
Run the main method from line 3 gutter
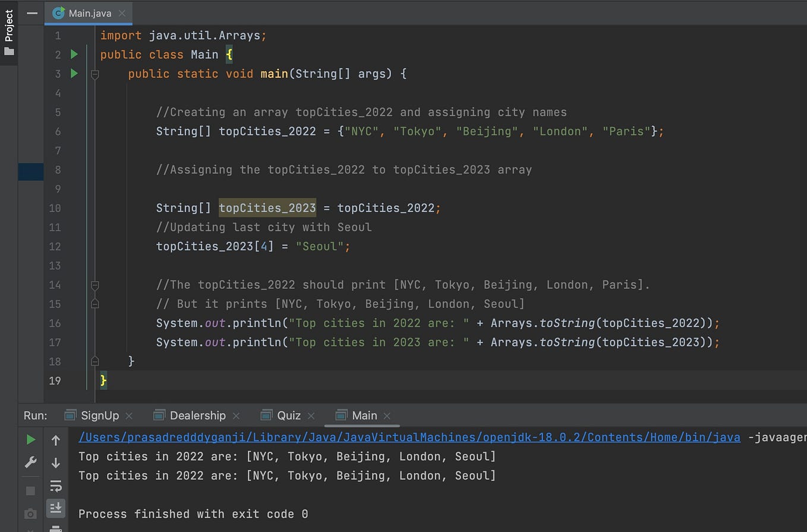tap(74, 74)
